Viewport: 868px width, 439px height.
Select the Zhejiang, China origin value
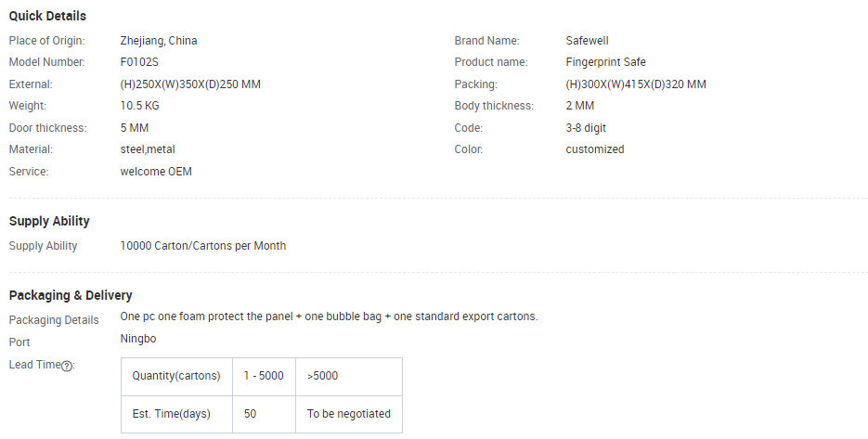pyautogui.click(x=159, y=41)
